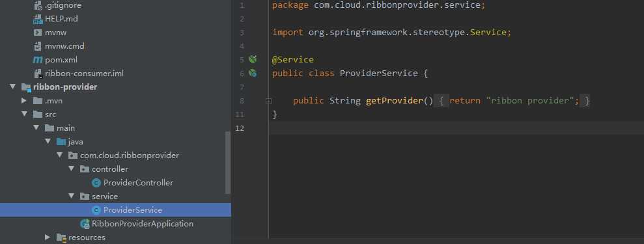The image size is (644, 244).
Task: Expand the resources folder
Action: 48,237
